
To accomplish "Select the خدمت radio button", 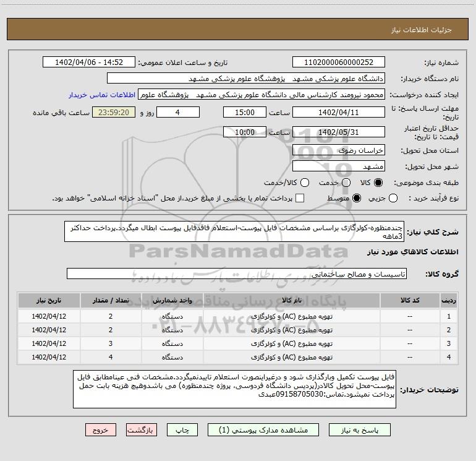I will point(346,183).
